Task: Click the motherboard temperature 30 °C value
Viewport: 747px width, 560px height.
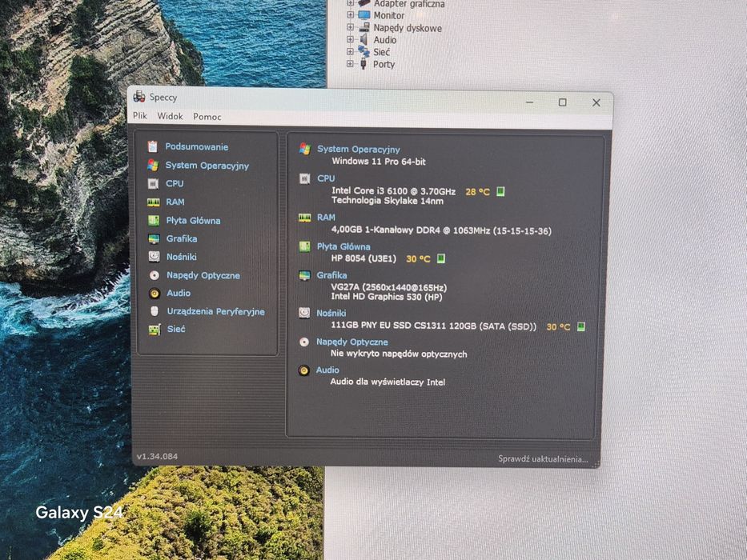Action: 418,259
